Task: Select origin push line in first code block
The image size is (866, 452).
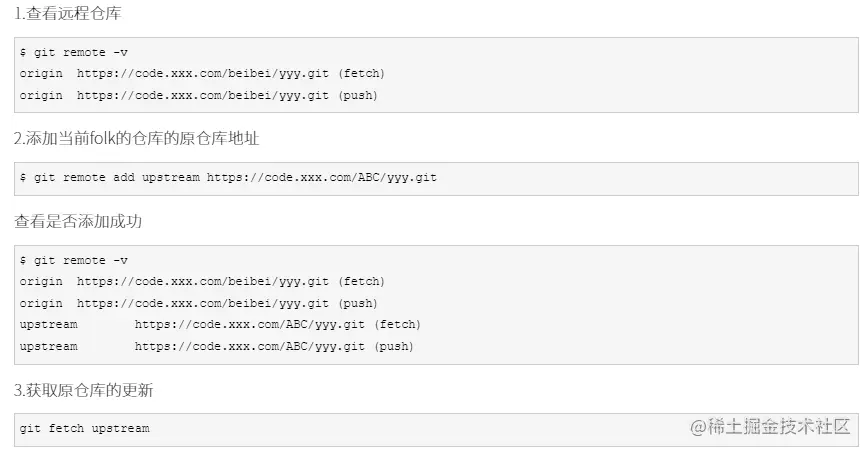Action: 198,95
